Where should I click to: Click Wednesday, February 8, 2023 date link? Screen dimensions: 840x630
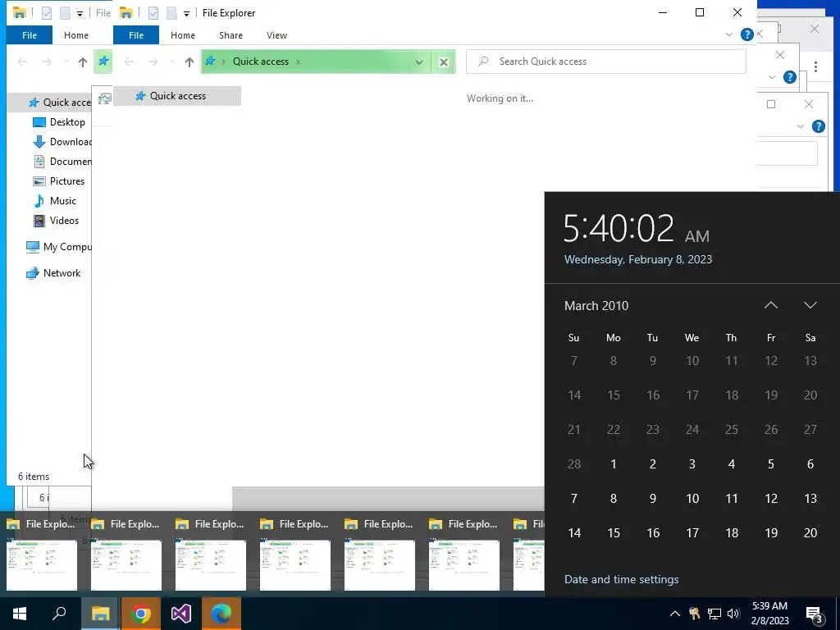click(638, 260)
